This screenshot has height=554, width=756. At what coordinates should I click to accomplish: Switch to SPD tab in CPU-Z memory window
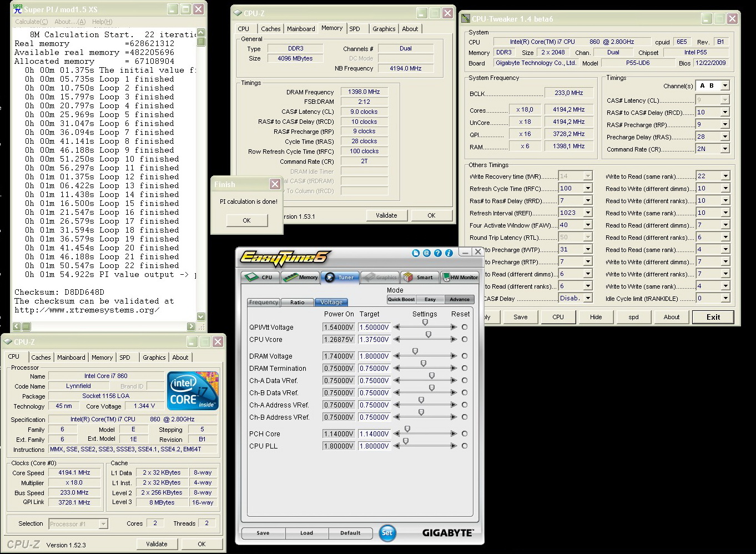pyautogui.click(x=355, y=29)
